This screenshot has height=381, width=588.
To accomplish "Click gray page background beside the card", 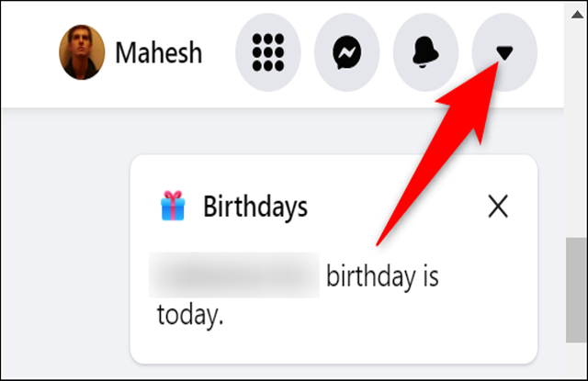I will tap(63, 243).
